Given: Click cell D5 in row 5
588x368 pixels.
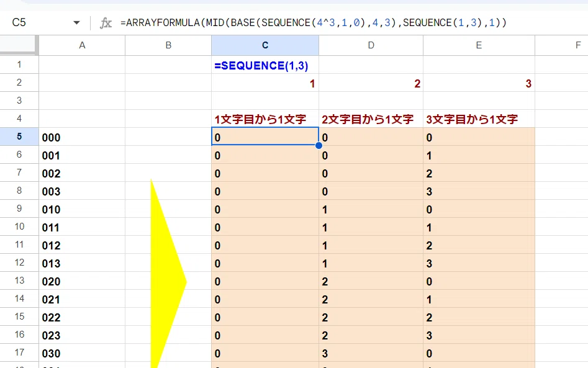Looking at the screenshot, I should coord(371,137).
